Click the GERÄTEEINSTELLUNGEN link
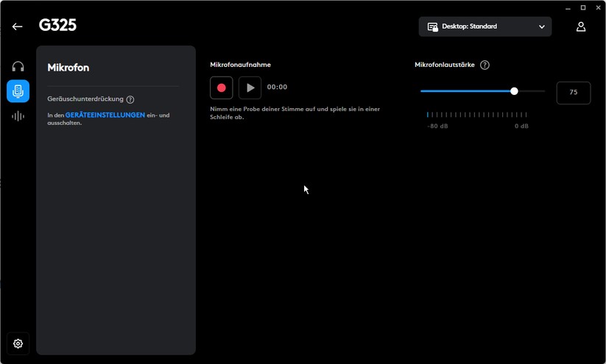Image resolution: width=606 pixels, height=364 pixels. [x=105, y=115]
